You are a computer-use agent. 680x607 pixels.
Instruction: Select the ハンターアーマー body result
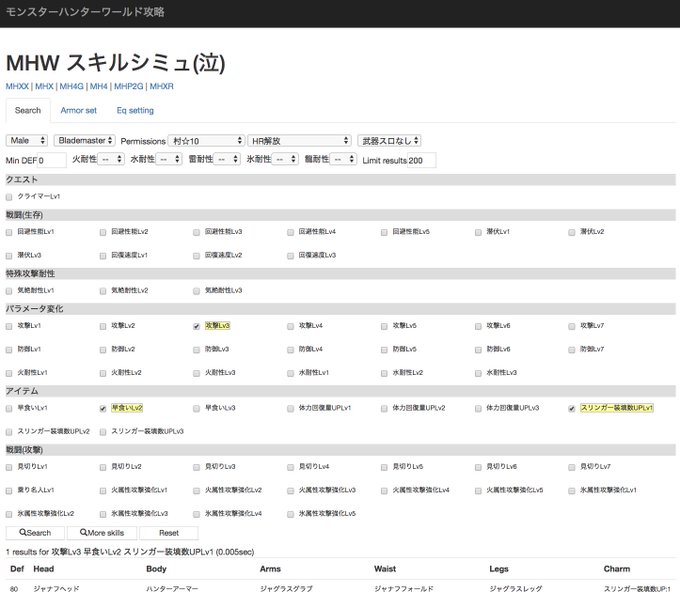tap(172, 589)
